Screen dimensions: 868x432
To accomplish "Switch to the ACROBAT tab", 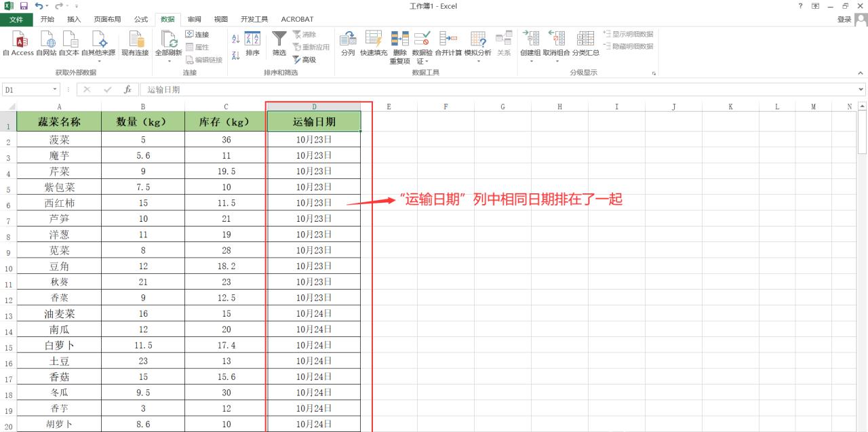I will [x=297, y=19].
